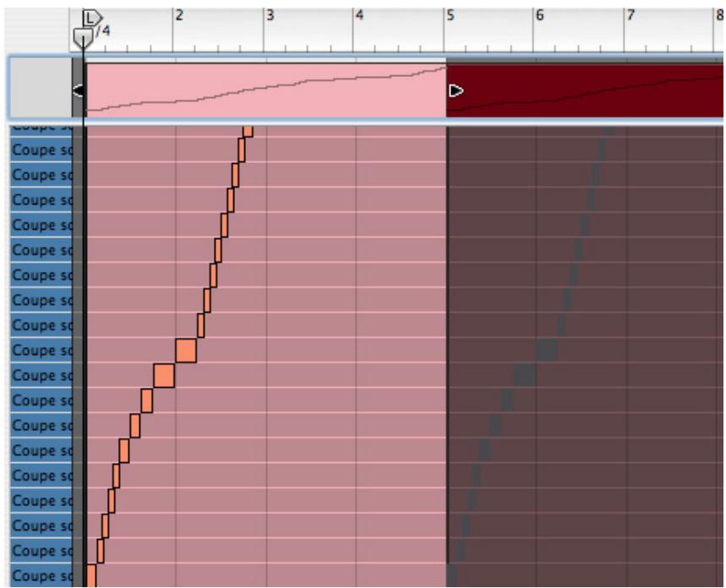
Task: Click the right-pointing playback triangle at bar 5
Action: pos(455,89)
